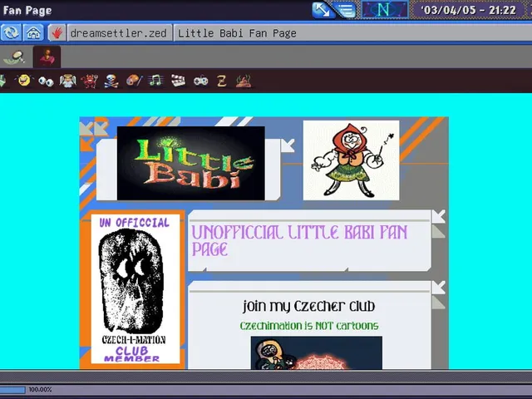The width and height of the screenshot is (532, 399).
Task: Click the 'join my Czecher club' link
Action: click(x=309, y=306)
